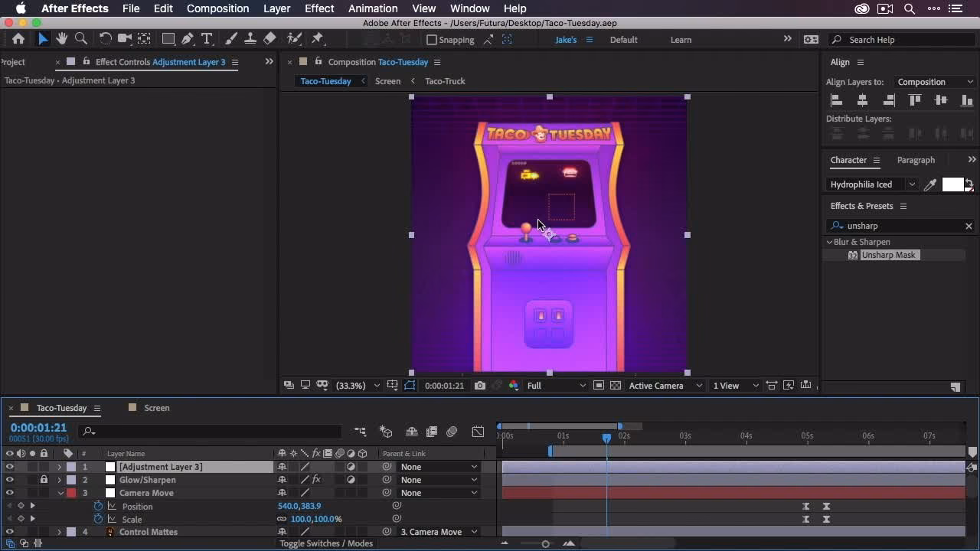980x551 pixels.
Task: Select the Pen tool
Action: [x=188, y=38]
